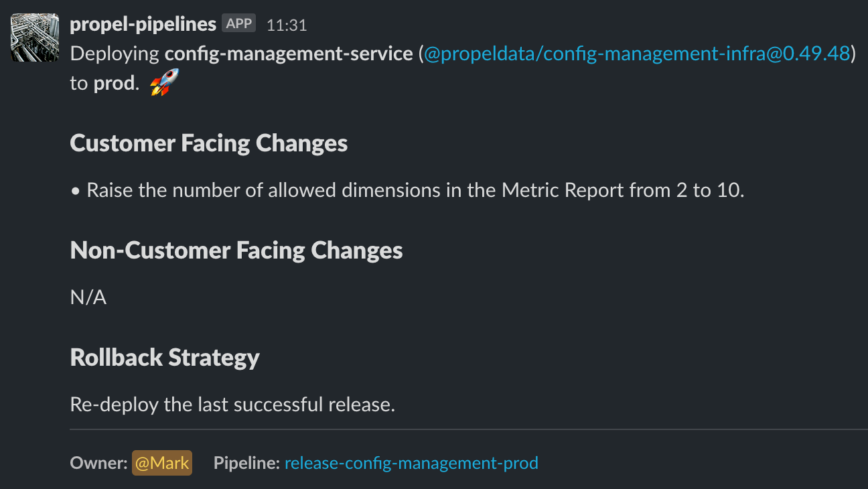Click the Re-deploy the last successful release text
Screen dimensions: 868x489
click(232, 405)
